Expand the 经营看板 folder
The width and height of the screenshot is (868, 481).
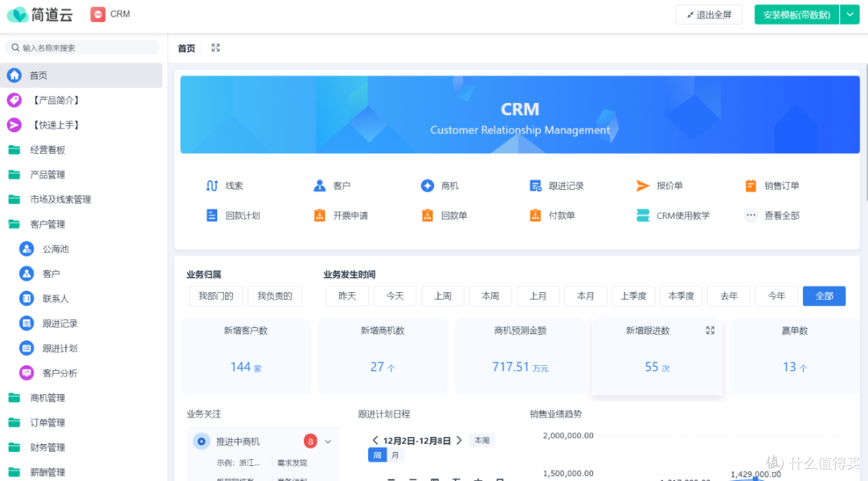click(82, 150)
